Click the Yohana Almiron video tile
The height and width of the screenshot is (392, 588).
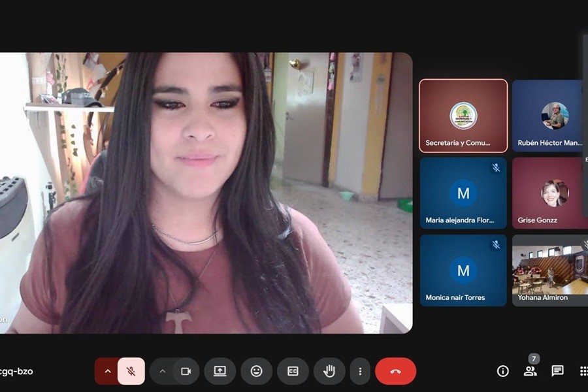pos(550,270)
